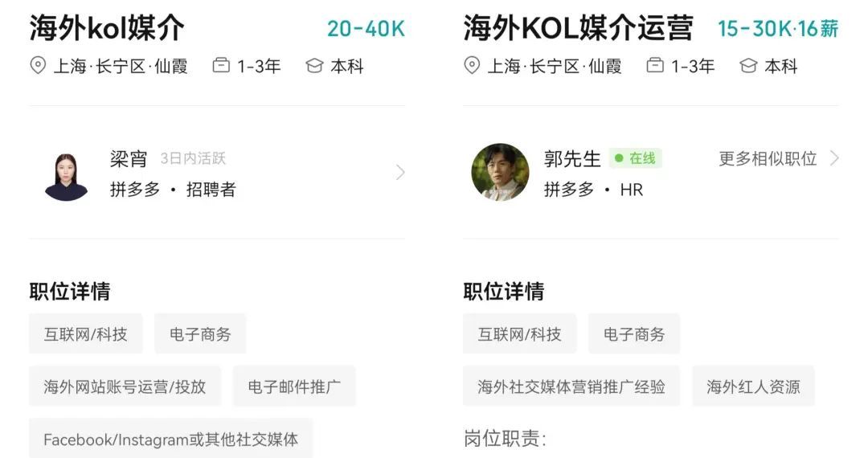Open recruiter 梁宵's profile photo
Image resolution: width=868 pixels, height=458 pixels.
(66, 176)
